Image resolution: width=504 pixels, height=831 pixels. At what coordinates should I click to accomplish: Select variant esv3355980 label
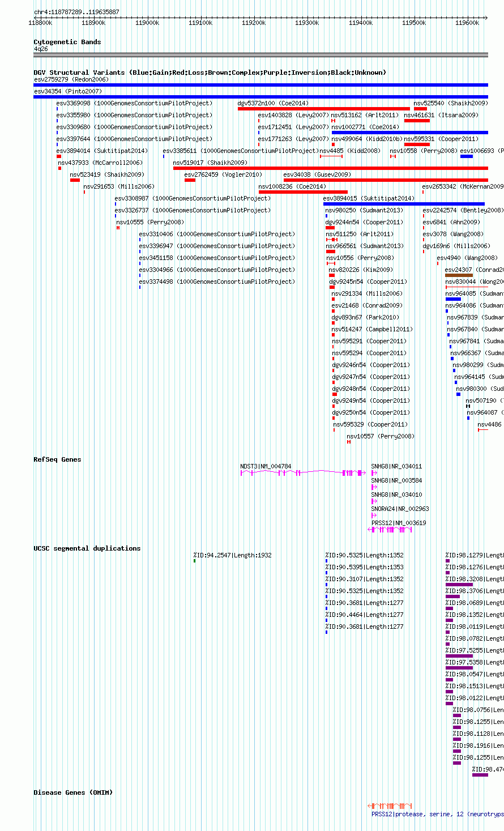(134, 115)
